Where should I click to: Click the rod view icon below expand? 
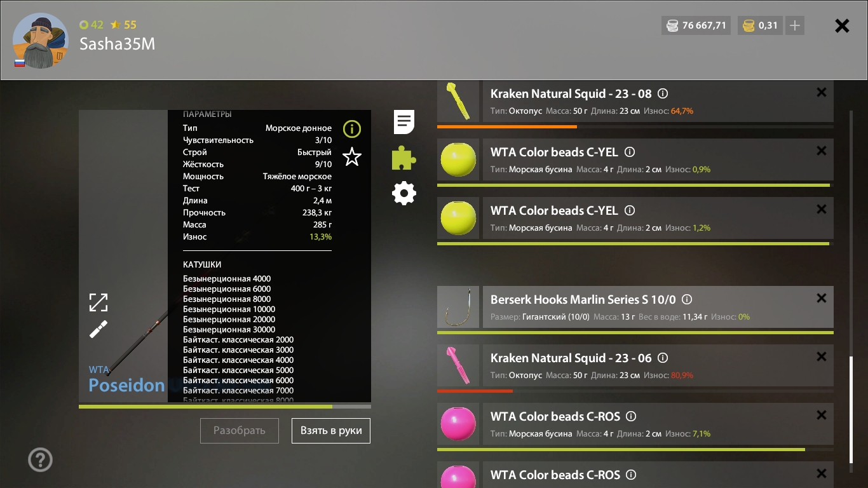98,329
